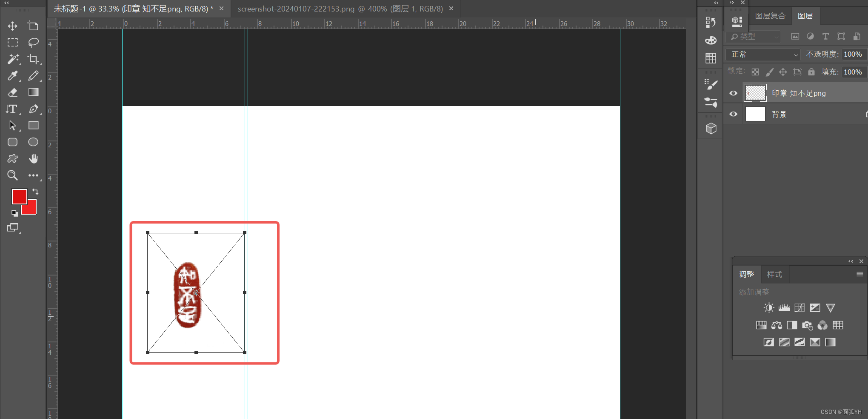
Task: Select the Eraser tool
Action: (x=13, y=92)
